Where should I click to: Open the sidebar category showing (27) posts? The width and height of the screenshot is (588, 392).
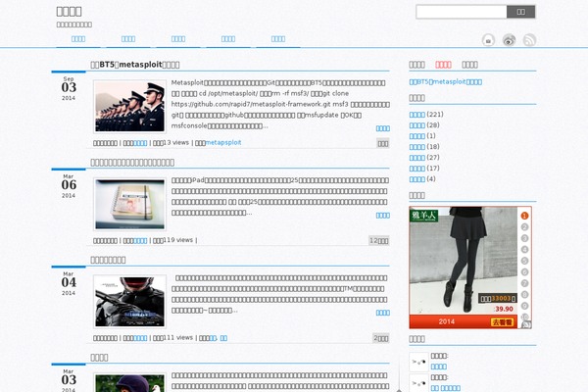click(417, 158)
